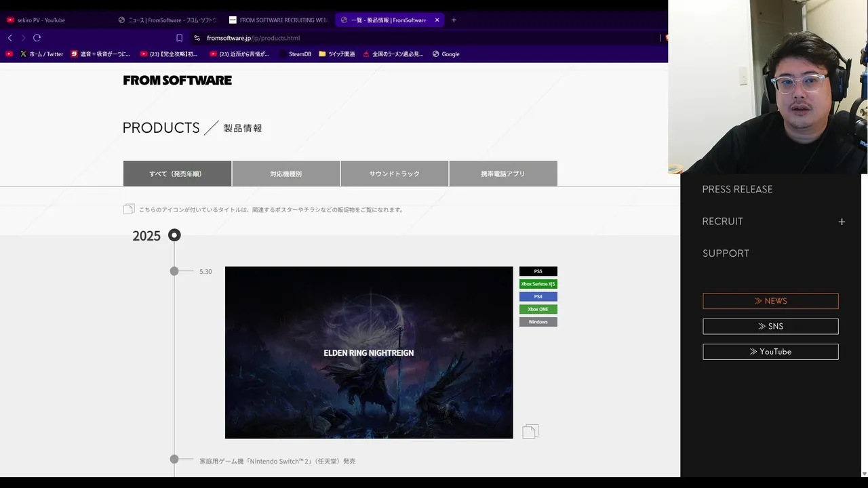Click the PRODUCTS 製品情報 heading
The height and width of the screenshot is (488, 868).
[x=193, y=127]
